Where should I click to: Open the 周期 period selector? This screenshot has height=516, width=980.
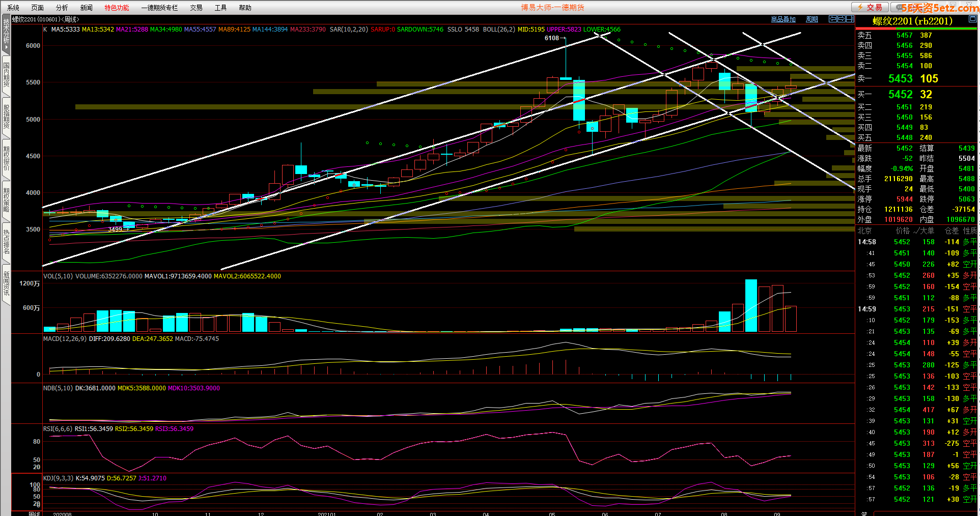(812, 19)
